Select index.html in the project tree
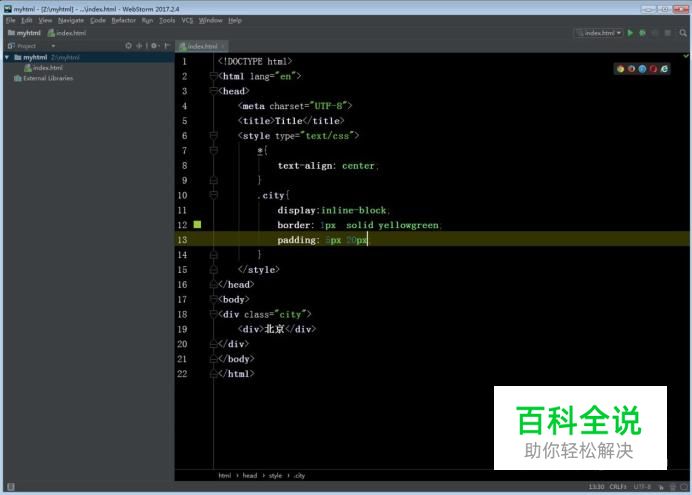692x495 pixels. pos(43,68)
